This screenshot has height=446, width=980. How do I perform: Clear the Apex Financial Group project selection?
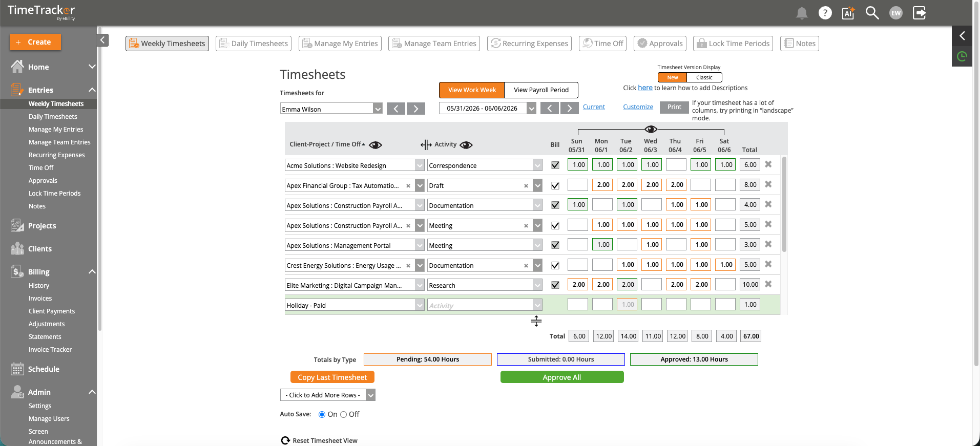[408, 186]
